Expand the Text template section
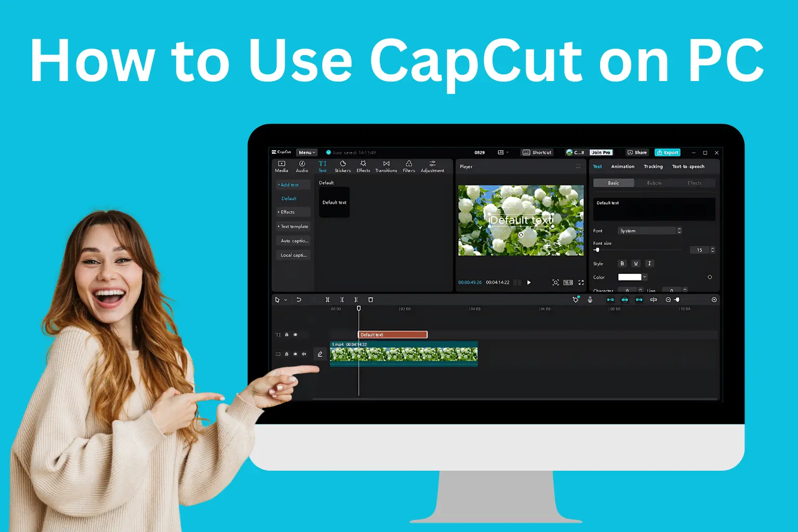Screen dimensions: 798x532 (293, 227)
